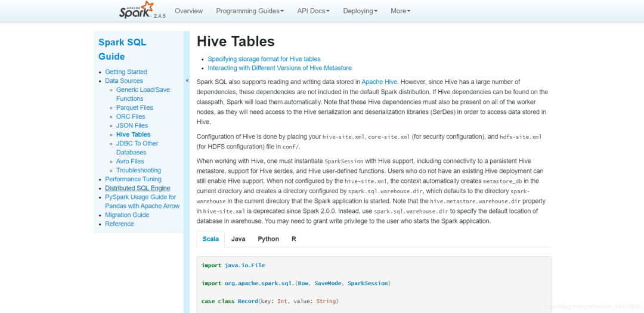644x313 pixels.
Task: Open Reference in the sidebar
Action: 119,224
